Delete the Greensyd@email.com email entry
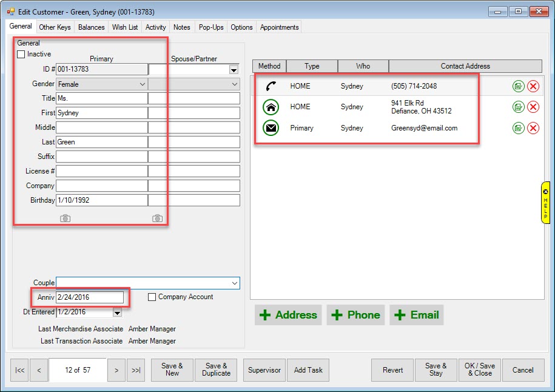 click(x=533, y=128)
